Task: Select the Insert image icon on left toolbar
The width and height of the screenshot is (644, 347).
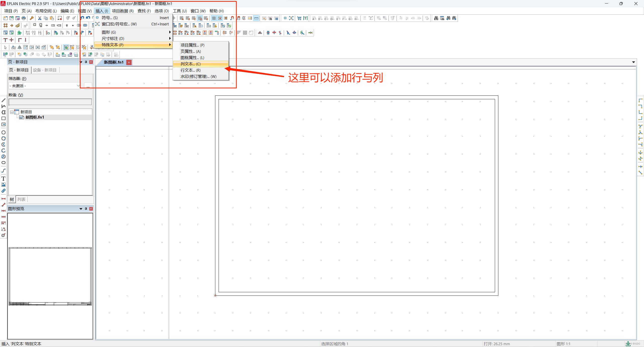Action: click(4, 185)
